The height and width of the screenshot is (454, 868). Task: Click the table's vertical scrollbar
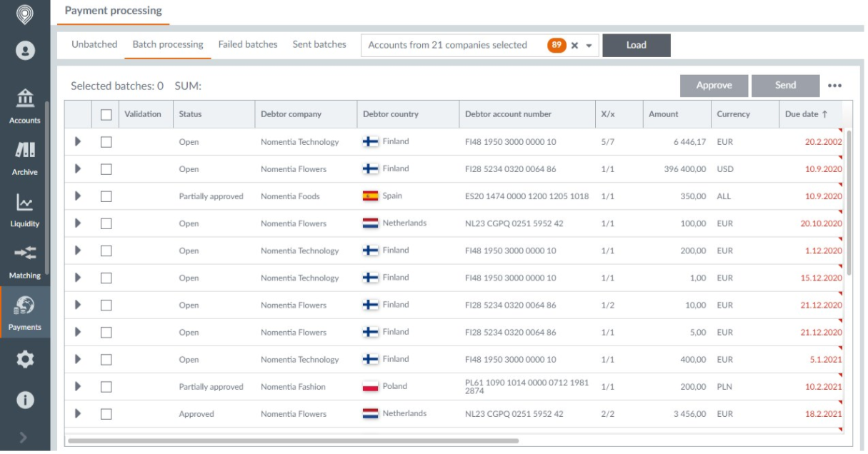click(849, 202)
